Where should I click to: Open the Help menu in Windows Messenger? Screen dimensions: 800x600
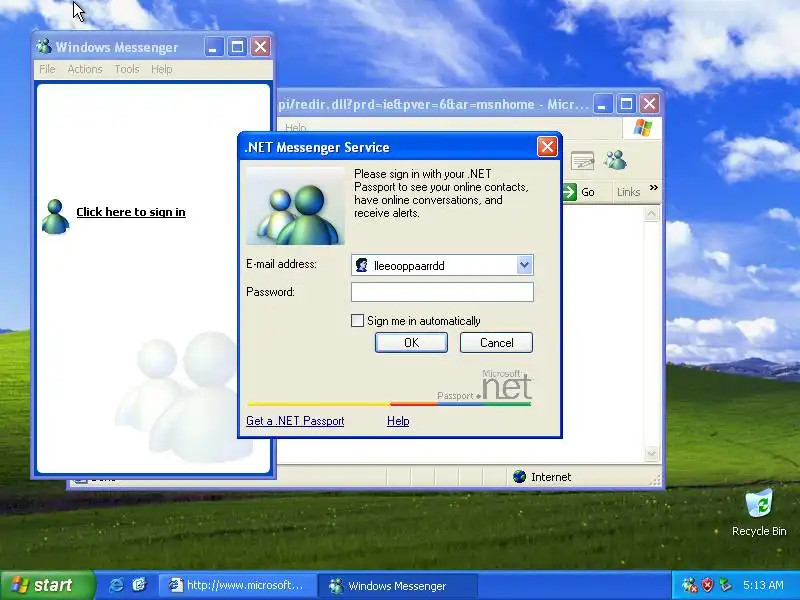[x=161, y=69]
